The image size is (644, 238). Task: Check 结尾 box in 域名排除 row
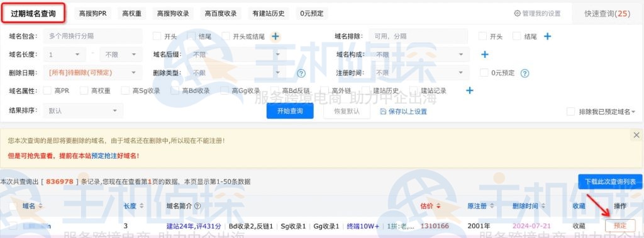517,36
